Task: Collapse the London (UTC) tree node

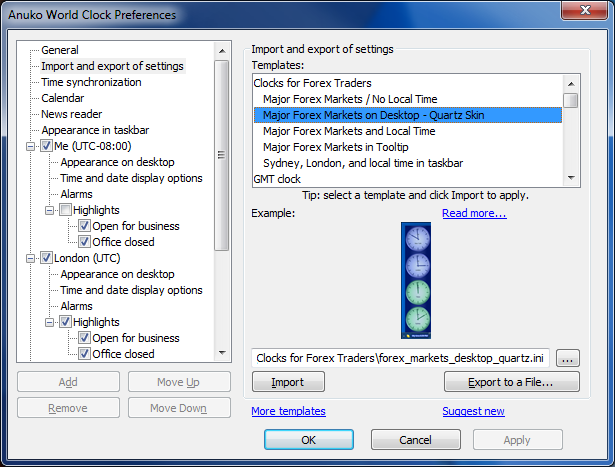Action: (x=32, y=258)
